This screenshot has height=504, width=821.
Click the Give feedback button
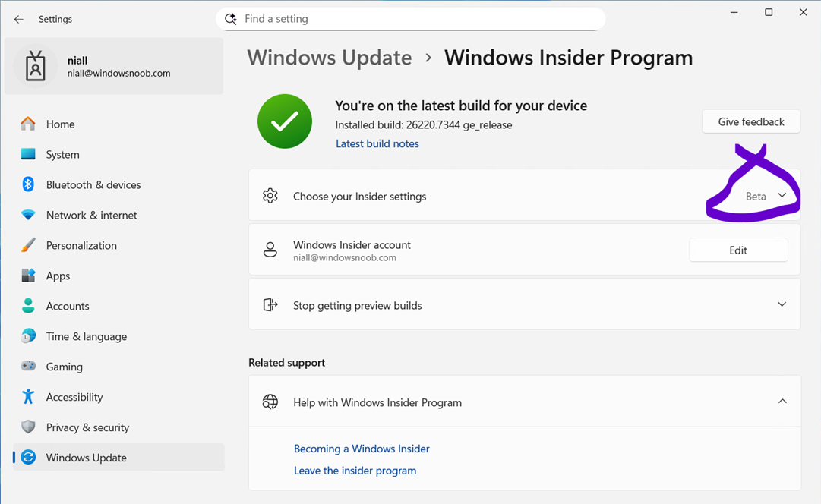750,121
